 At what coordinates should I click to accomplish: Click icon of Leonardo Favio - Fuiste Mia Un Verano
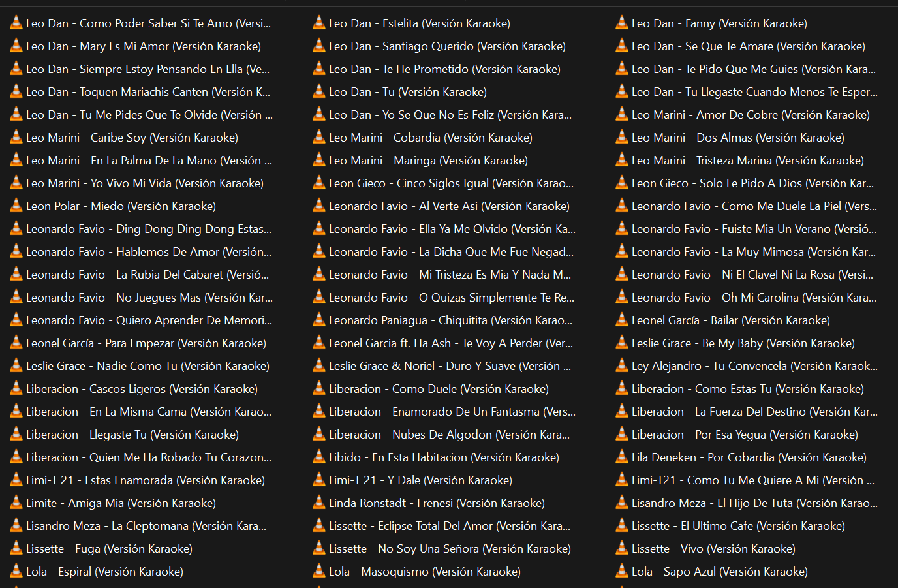[622, 228]
